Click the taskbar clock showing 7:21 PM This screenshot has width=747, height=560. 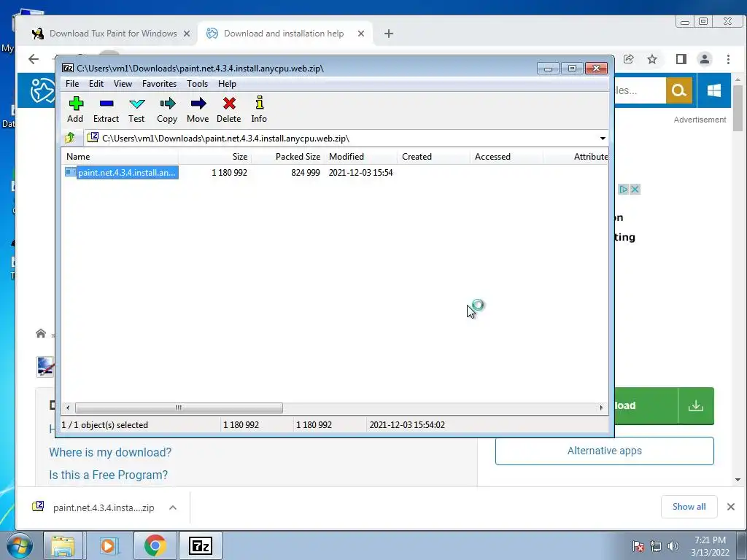[x=710, y=546]
